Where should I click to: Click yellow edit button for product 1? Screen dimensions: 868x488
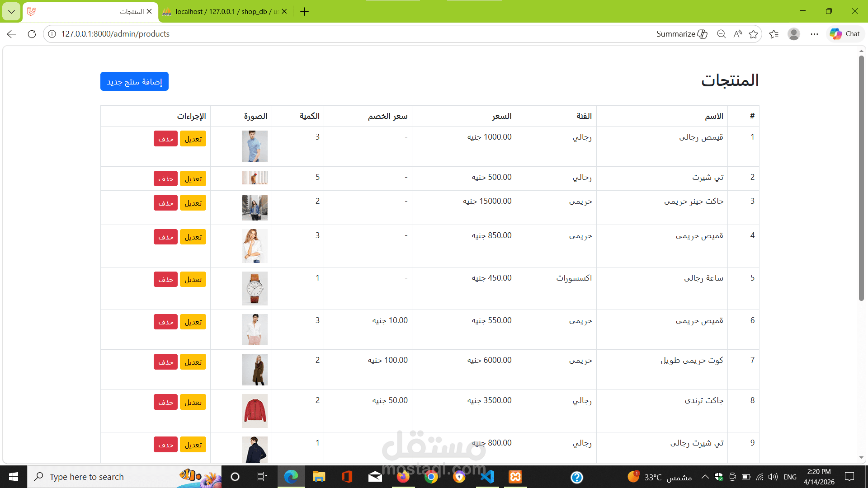coord(193,139)
